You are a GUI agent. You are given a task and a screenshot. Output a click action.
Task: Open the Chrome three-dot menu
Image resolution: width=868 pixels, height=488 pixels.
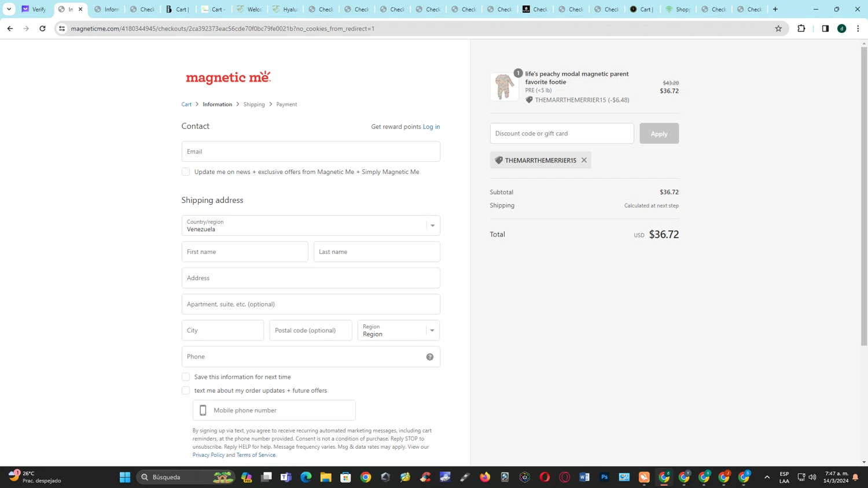(x=858, y=28)
